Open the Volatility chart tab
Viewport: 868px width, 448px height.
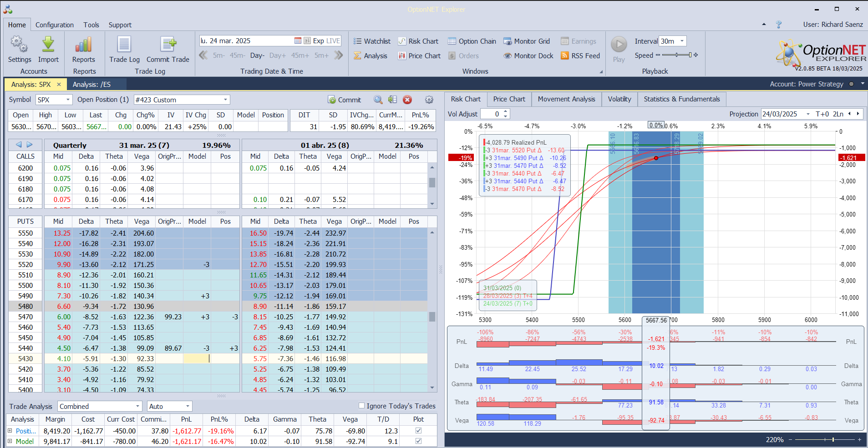[619, 99]
